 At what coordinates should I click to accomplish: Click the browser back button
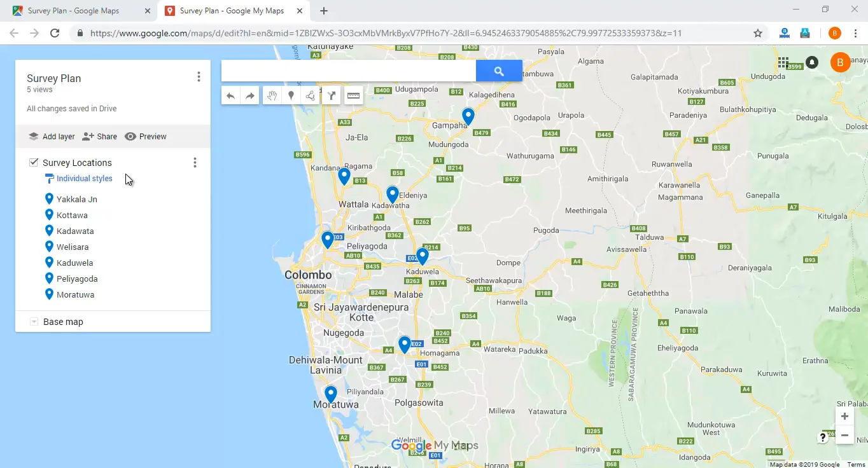pos(14,33)
